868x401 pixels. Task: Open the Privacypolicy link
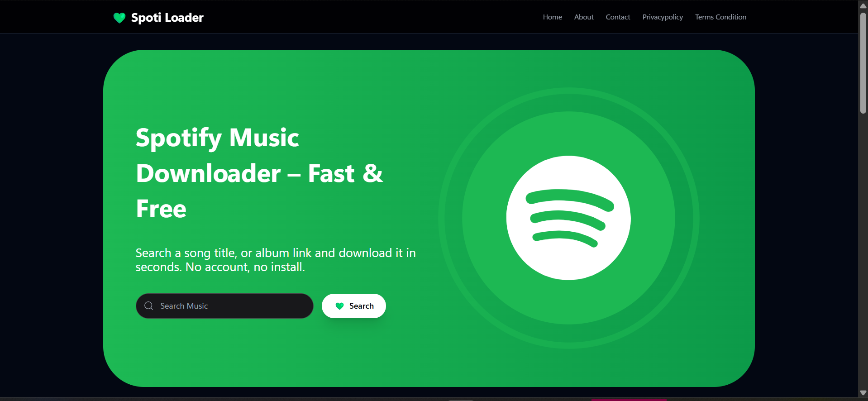(x=663, y=17)
